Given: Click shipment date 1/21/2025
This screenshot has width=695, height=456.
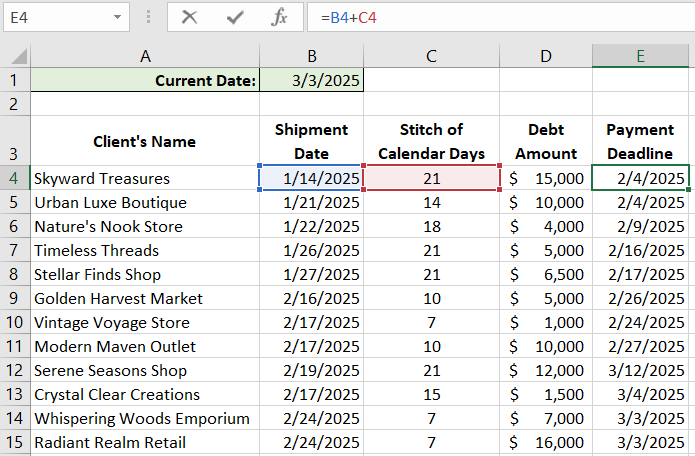Looking at the screenshot, I should [x=312, y=202].
